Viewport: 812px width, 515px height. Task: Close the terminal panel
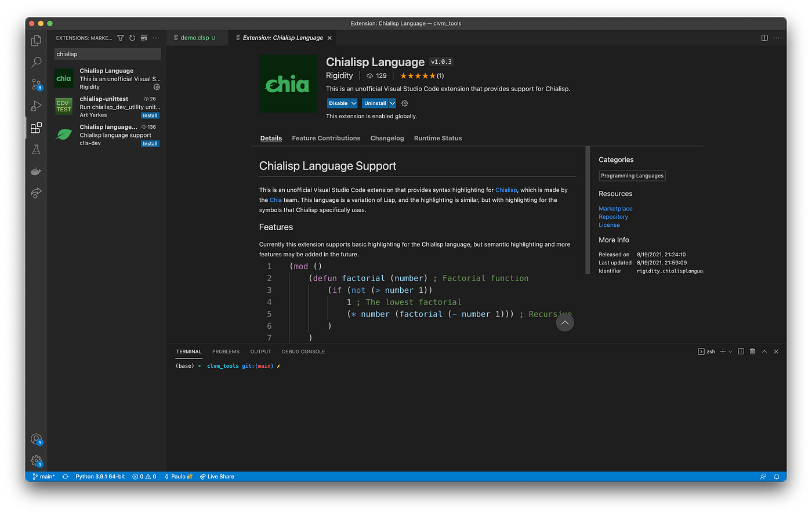[776, 351]
